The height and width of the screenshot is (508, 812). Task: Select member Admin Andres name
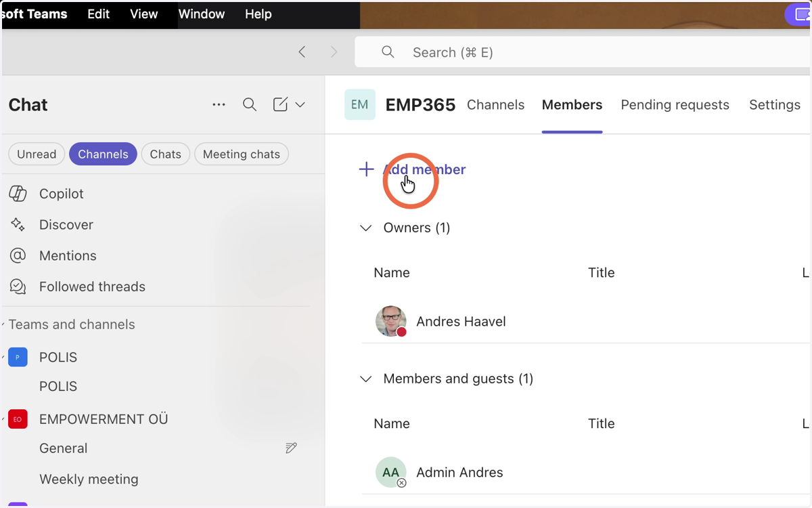coord(459,473)
